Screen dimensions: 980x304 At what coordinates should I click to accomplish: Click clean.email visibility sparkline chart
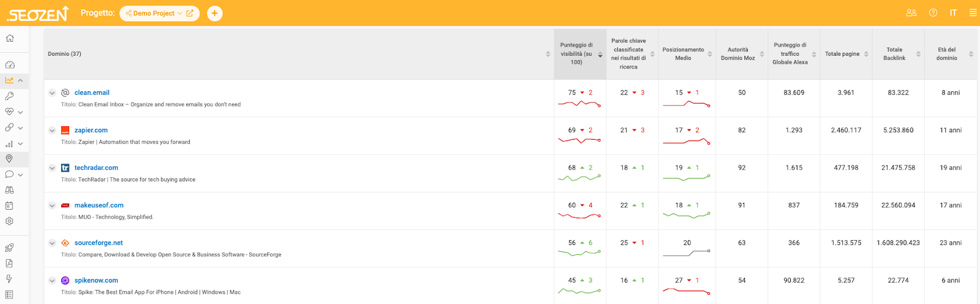tap(579, 104)
